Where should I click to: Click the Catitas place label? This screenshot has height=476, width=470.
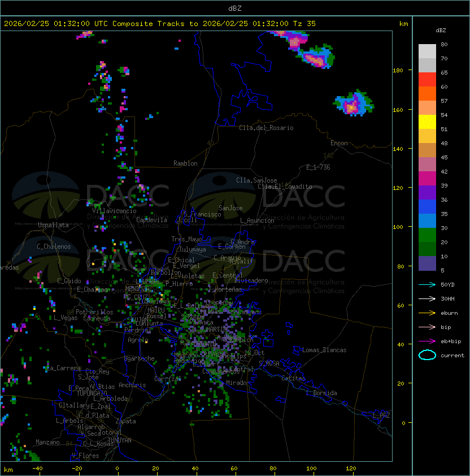pos(293,378)
